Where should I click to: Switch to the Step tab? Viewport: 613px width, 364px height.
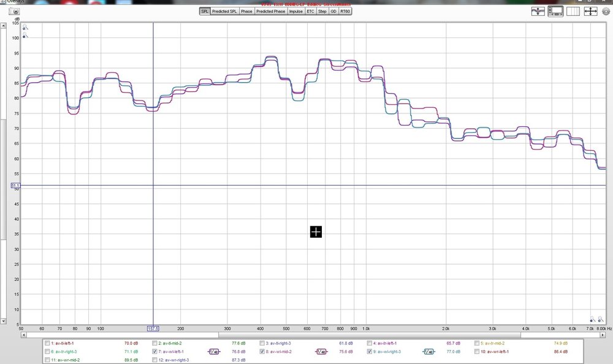[x=322, y=12]
